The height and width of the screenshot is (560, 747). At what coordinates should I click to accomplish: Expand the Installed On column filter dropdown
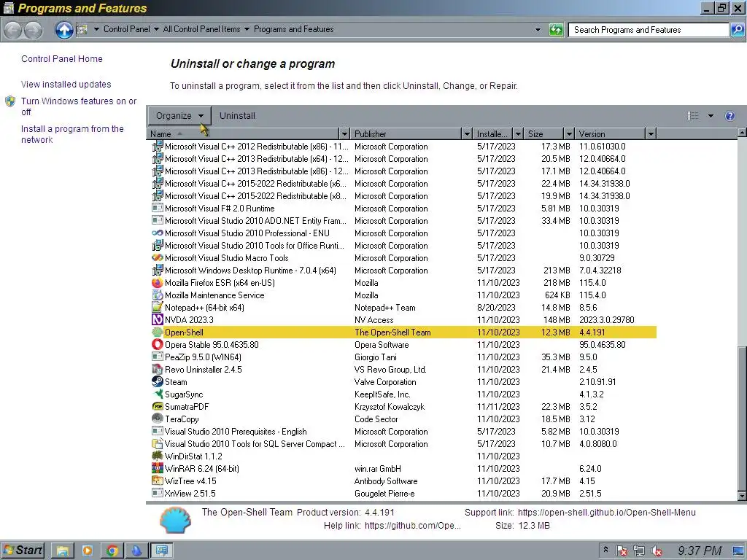pyautogui.click(x=518, y=134)
